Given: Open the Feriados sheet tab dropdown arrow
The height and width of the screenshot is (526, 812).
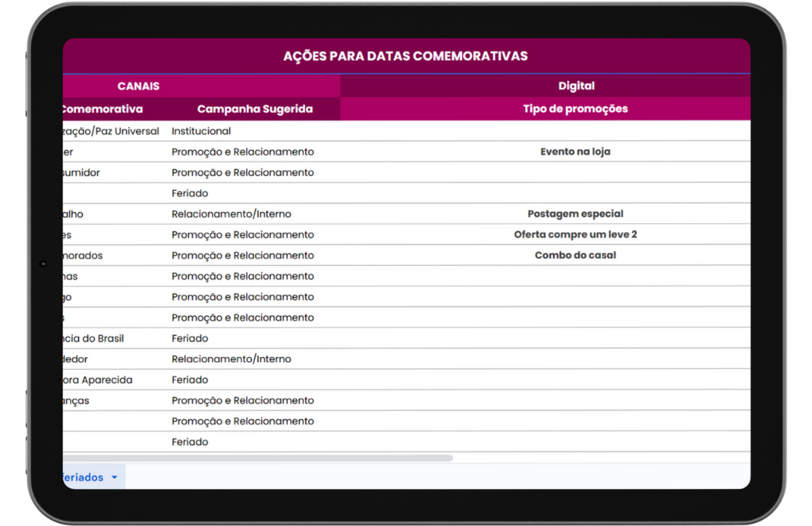Looking at the screenshot, I should [x=114, y=478].
